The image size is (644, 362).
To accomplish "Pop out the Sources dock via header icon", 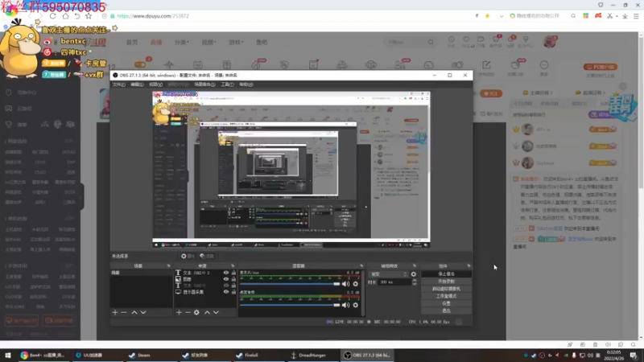I will 233,266.
